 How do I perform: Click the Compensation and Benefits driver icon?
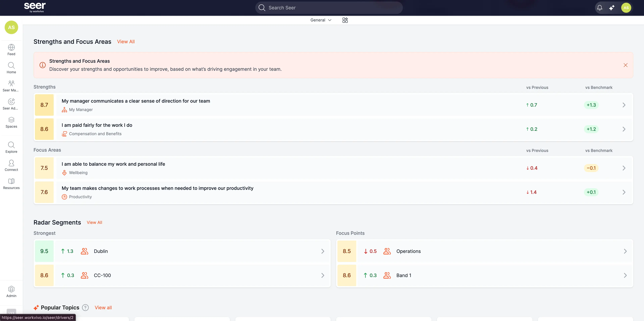tap(64, 134)
